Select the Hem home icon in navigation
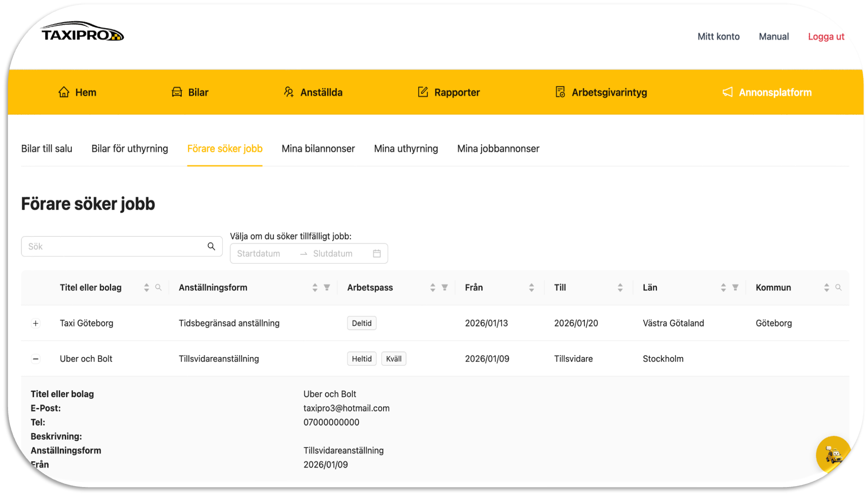Image resolution: width=868 pixels, height=496 pixels. coord(63,92)
